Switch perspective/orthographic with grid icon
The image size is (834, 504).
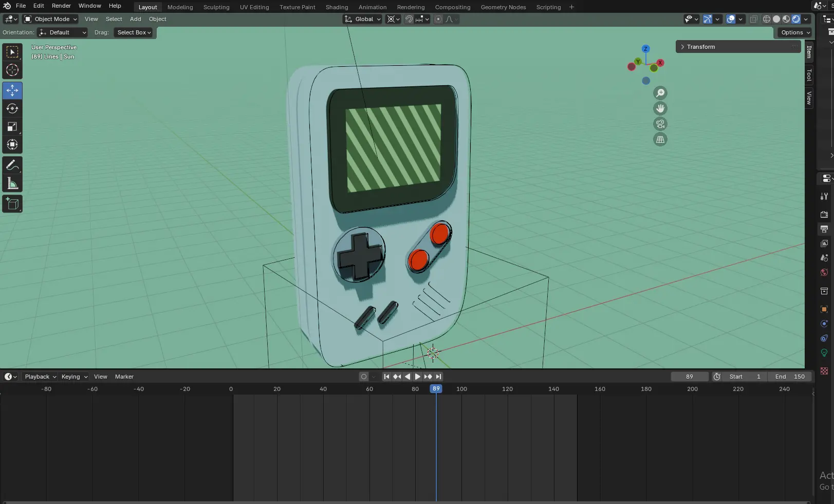point(660,139)
